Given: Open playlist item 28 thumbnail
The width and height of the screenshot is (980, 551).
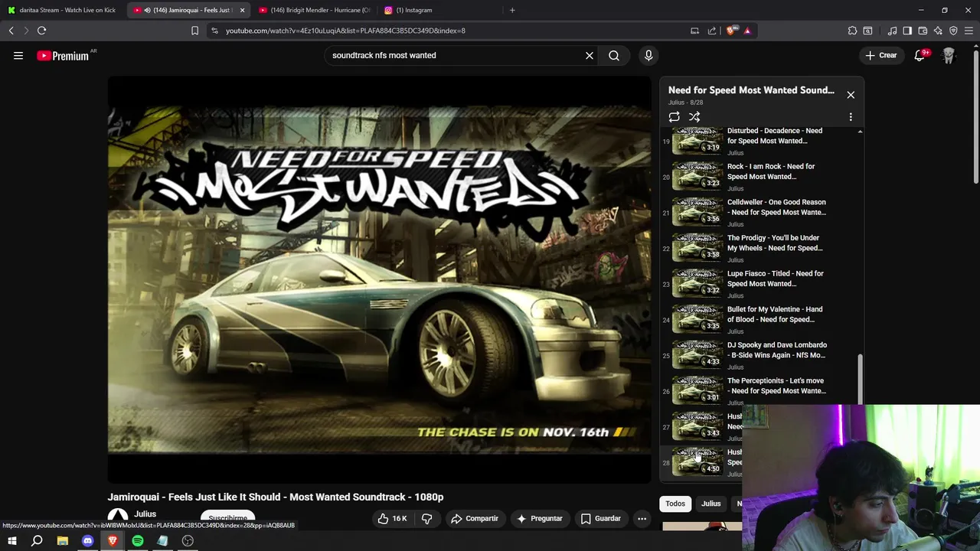Looking at the screenshot, I should tap(697, 462).
